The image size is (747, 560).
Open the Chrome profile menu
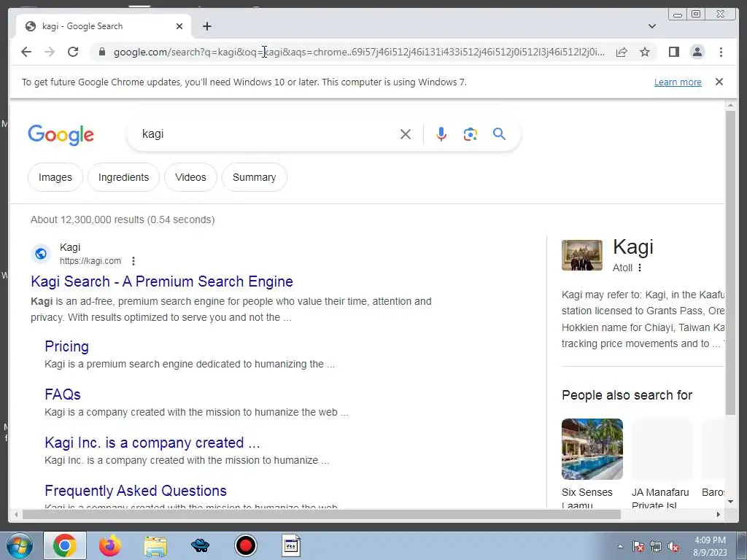(697, 52)
